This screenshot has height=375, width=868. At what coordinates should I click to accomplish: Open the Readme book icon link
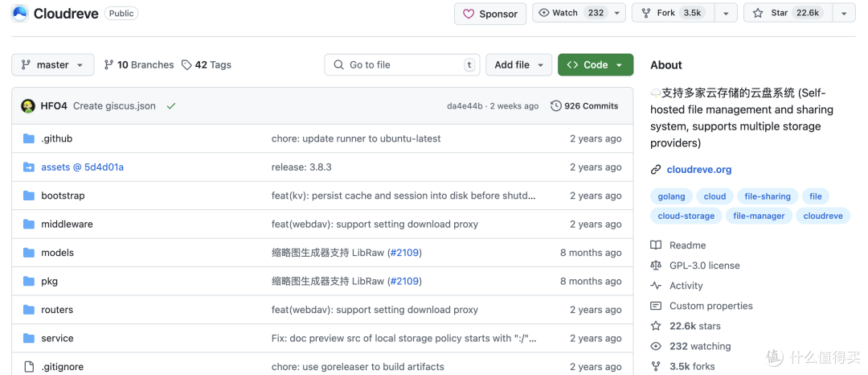tap(656, 245)
